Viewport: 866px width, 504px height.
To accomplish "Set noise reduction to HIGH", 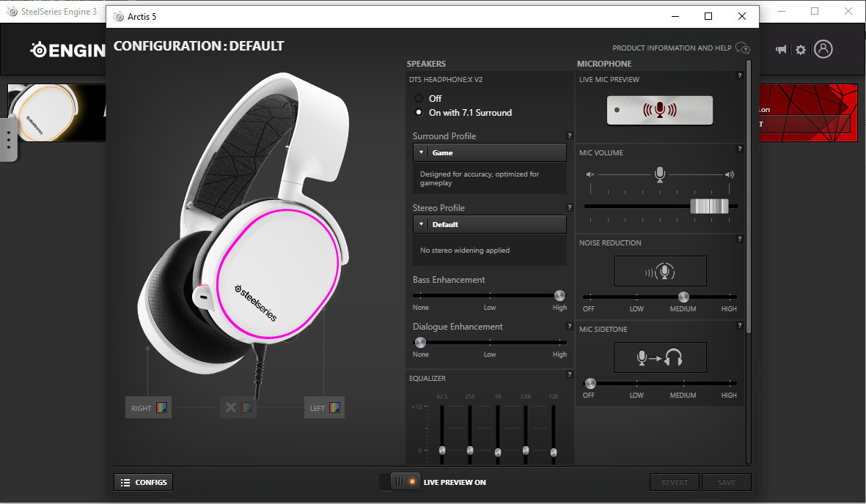I will pyautogui.click(x=730, y=297).
